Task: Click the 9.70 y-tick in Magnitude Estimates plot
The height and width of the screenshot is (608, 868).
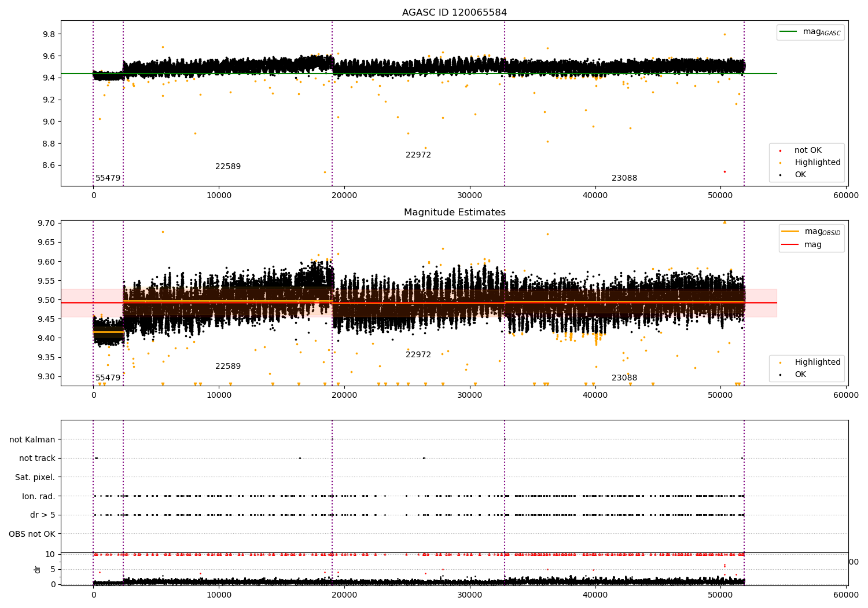Action: tap(46, 224)
